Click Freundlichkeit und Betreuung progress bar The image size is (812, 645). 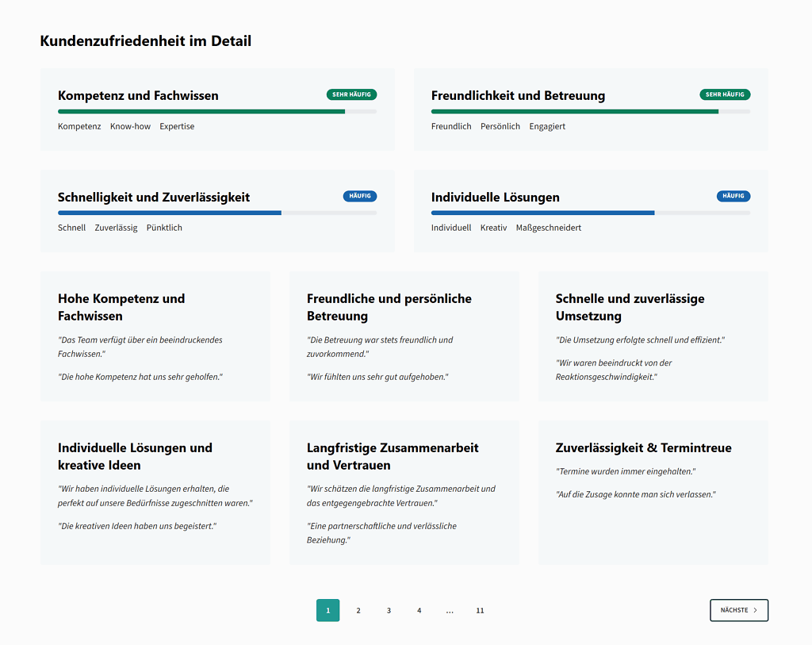(x=591, y=111)
